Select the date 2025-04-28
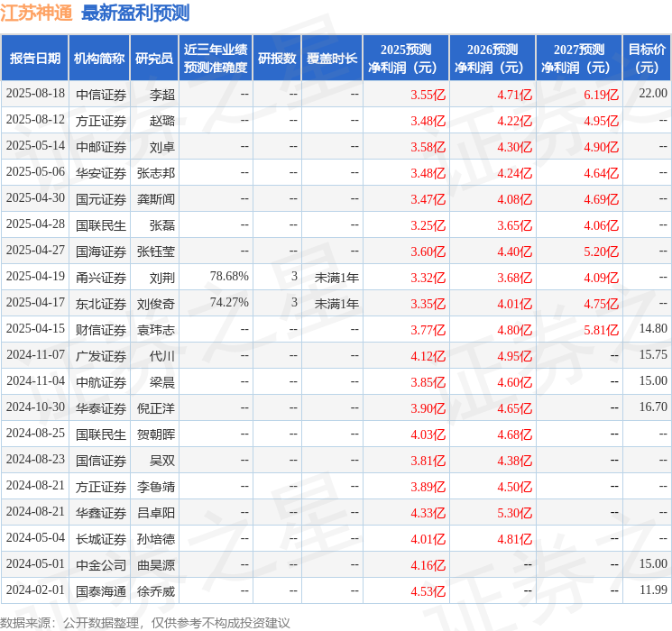Screen dimensions: 672x631 [x=35, y=224]
